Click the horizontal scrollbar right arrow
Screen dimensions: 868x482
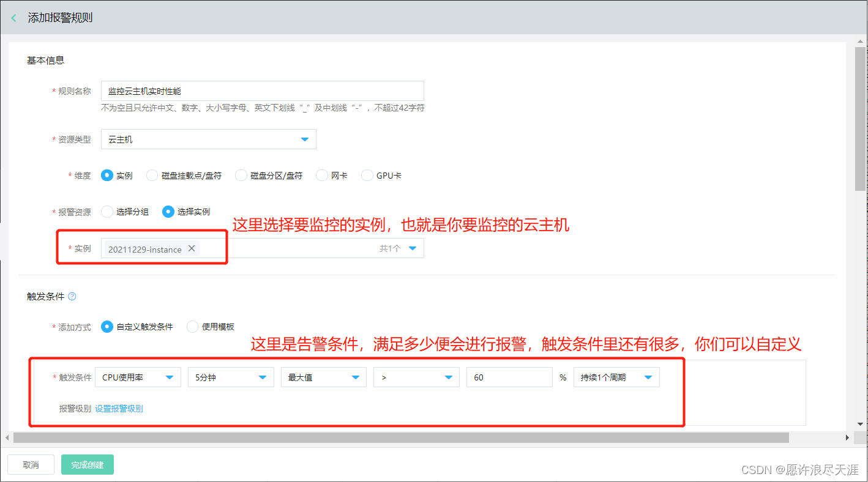point(847,437)
